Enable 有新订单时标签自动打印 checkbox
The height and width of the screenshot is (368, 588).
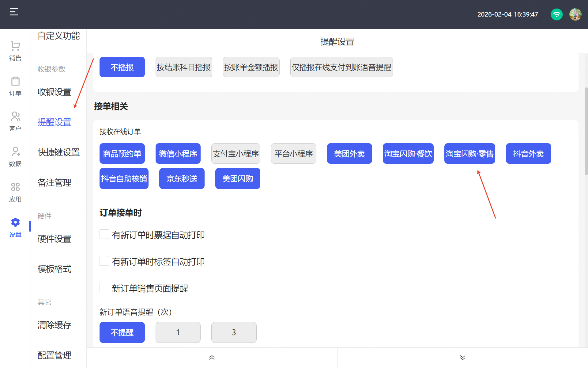104,261
